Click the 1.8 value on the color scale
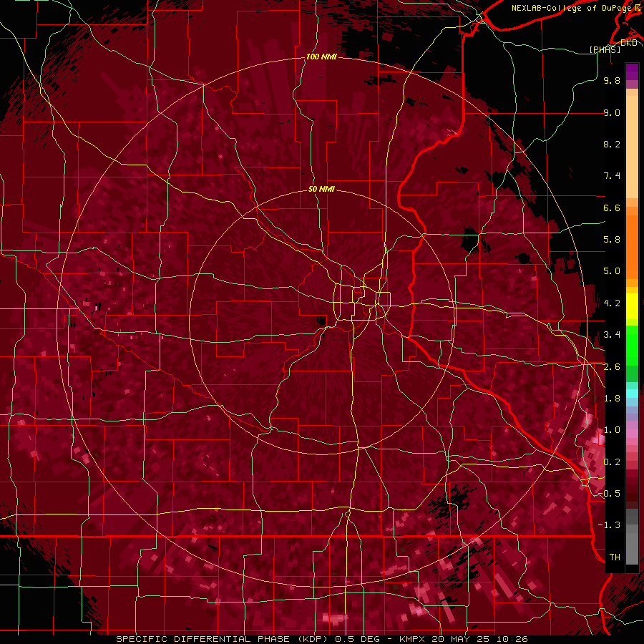Screen dimensions: 644x644 point(612,399)
